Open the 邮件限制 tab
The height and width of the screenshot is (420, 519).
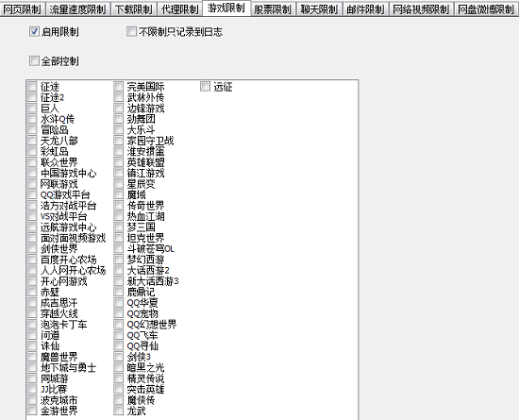point(365,9)
